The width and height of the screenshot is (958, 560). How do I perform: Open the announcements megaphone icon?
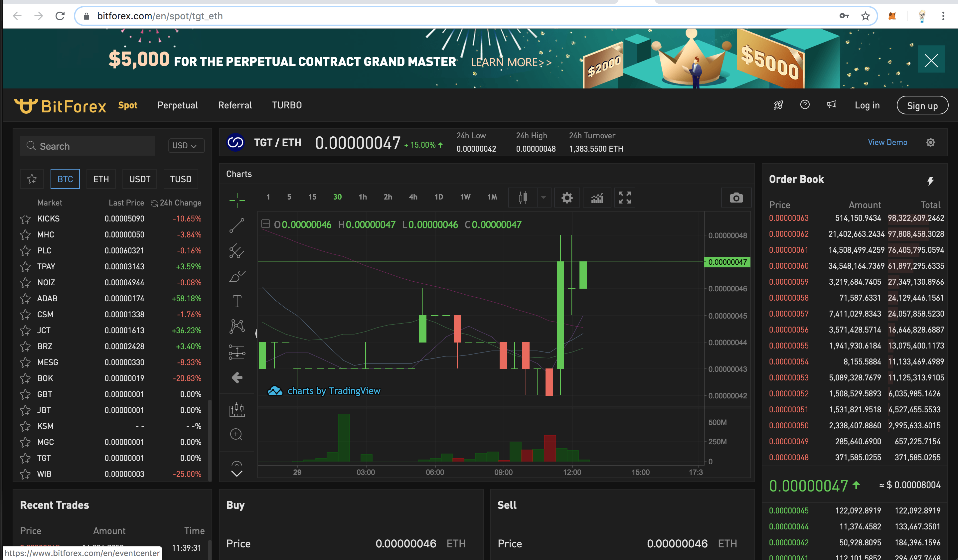coord(831,105)
